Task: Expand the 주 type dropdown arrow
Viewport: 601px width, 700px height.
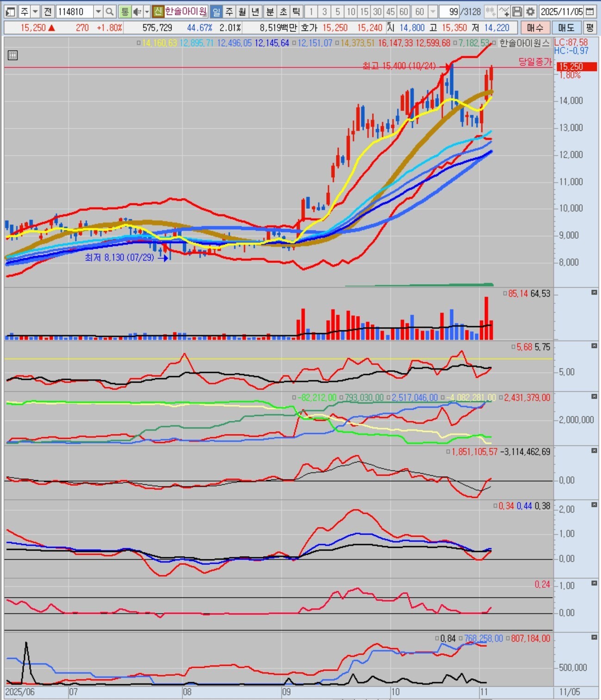Action: pyautogui.click(x=35, y=12)
